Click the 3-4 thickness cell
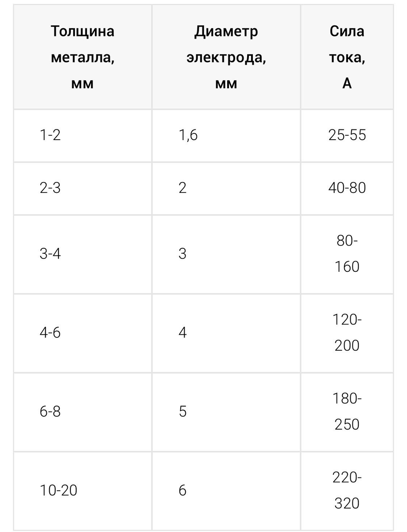Screen dimensions: 407x532 pos(82,254)
